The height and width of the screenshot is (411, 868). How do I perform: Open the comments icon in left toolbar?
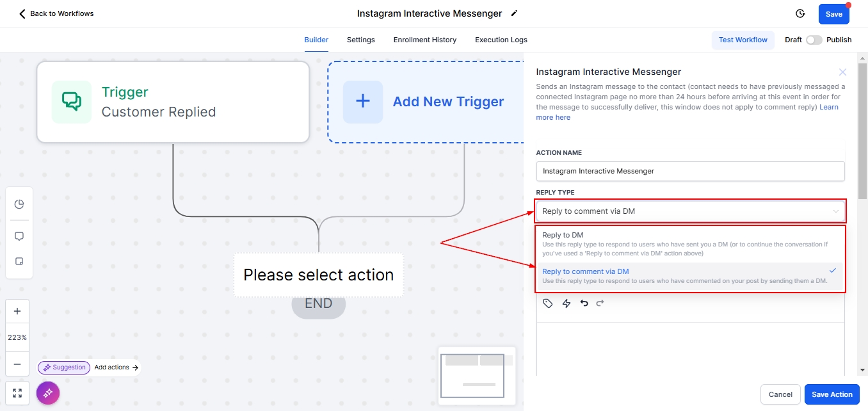pyautogui.click(x=19, y=236)
